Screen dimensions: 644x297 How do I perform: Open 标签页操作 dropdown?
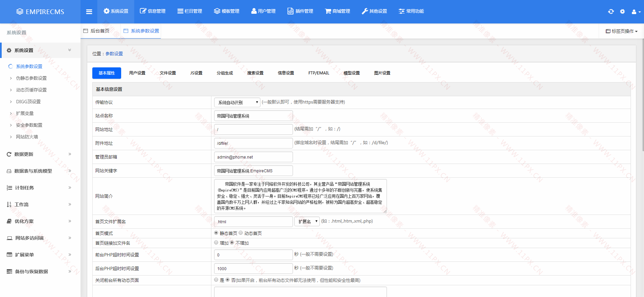(x=621, y=31)
